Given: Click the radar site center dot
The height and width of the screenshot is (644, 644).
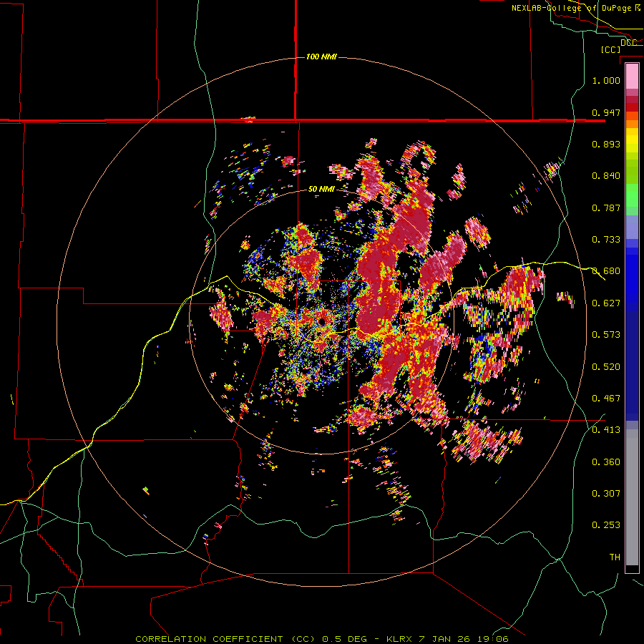Looking at the screenshot, I should click(x=322, y=321).
